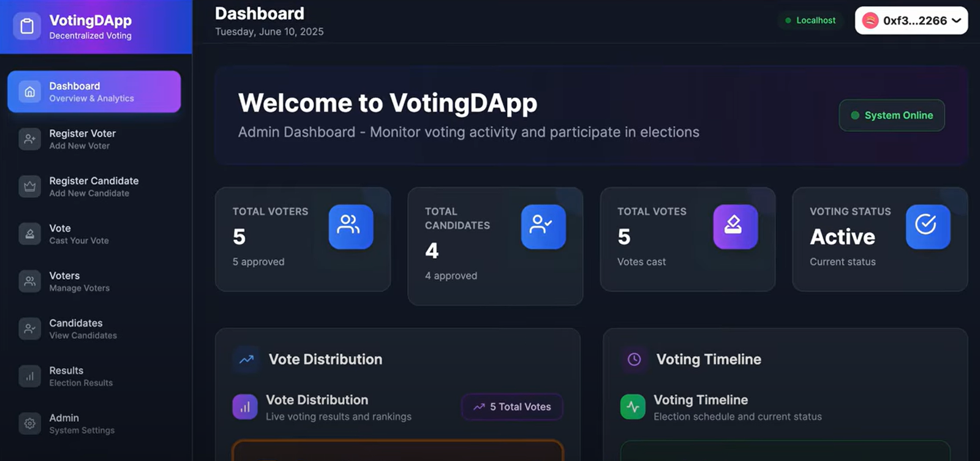Click the System Online status badge
Viewport: 980px width, 461px height.
[892, 115]
